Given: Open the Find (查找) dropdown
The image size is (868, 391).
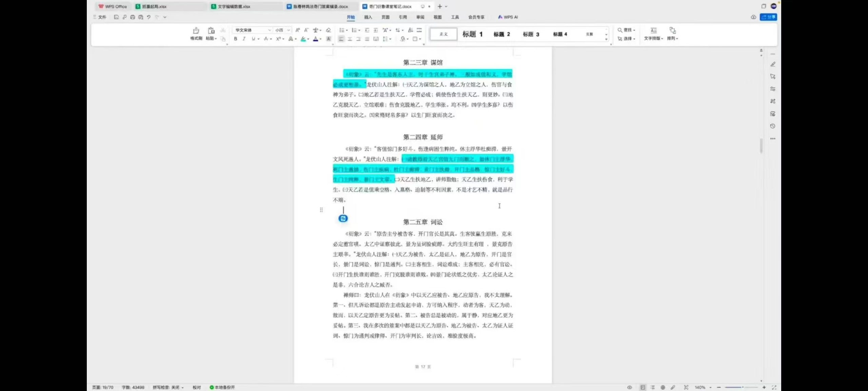Looking at the screenshot, I should point(627,30).
